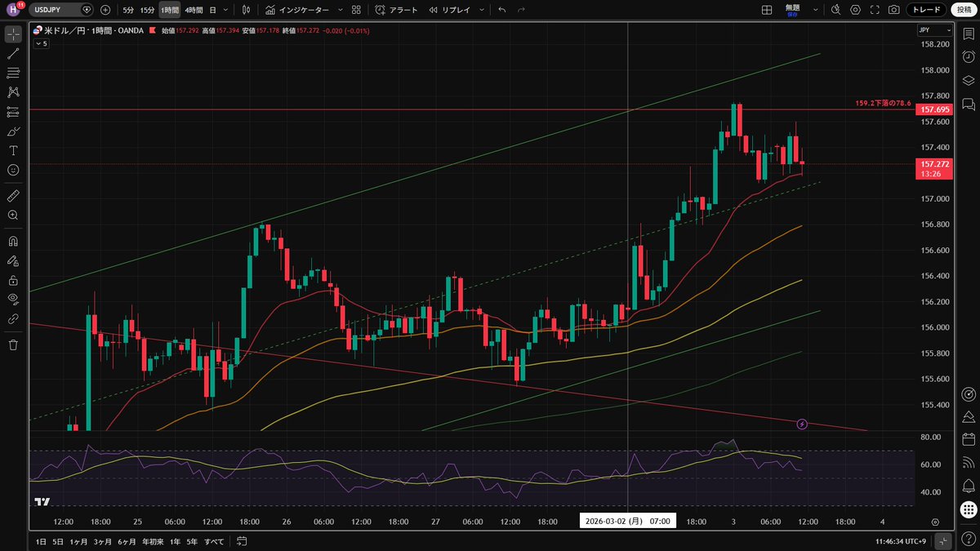The height and width of the screenshot is (551, 980).
Task: Switch to 日 daily interval
Action: [x=213, y=10]
